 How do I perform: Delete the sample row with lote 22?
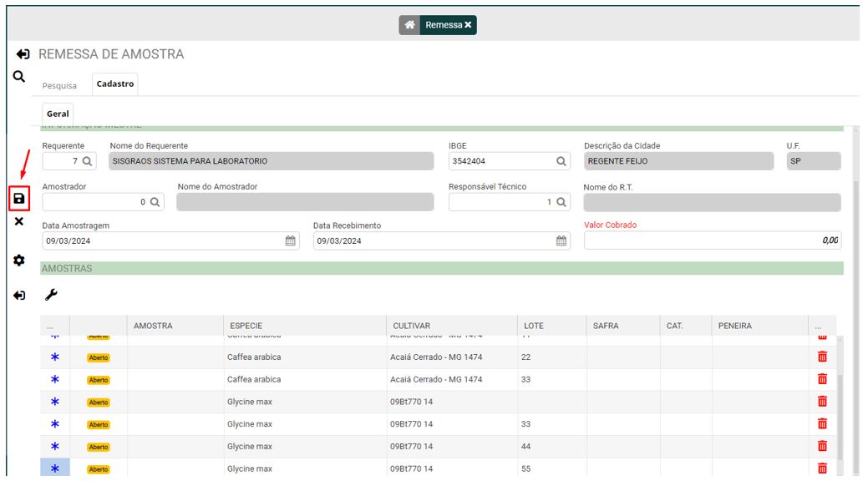(822, 357)
